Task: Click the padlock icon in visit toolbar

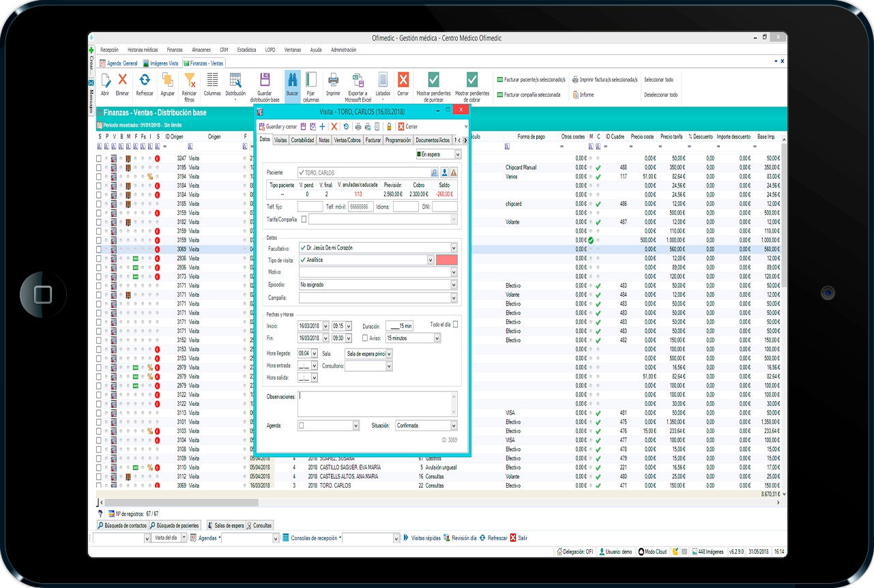Action: tap(389, 126)
